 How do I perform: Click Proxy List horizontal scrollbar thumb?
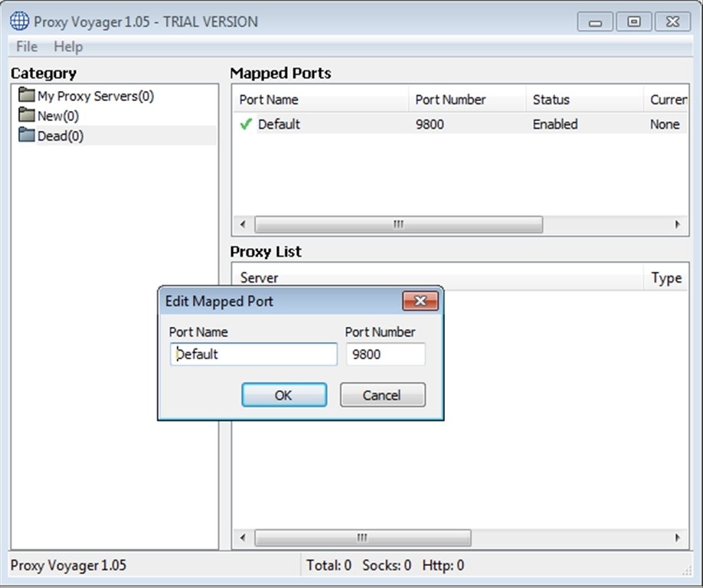tap(363, 537)
